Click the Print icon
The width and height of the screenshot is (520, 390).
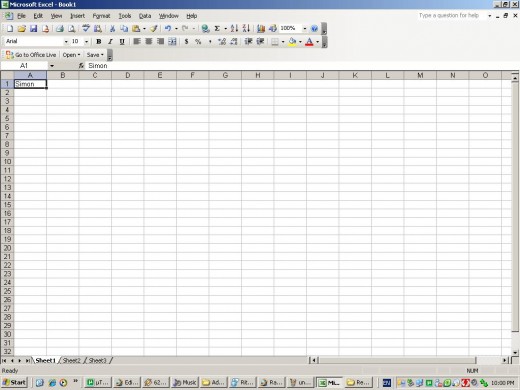click(x=60, y=29)
